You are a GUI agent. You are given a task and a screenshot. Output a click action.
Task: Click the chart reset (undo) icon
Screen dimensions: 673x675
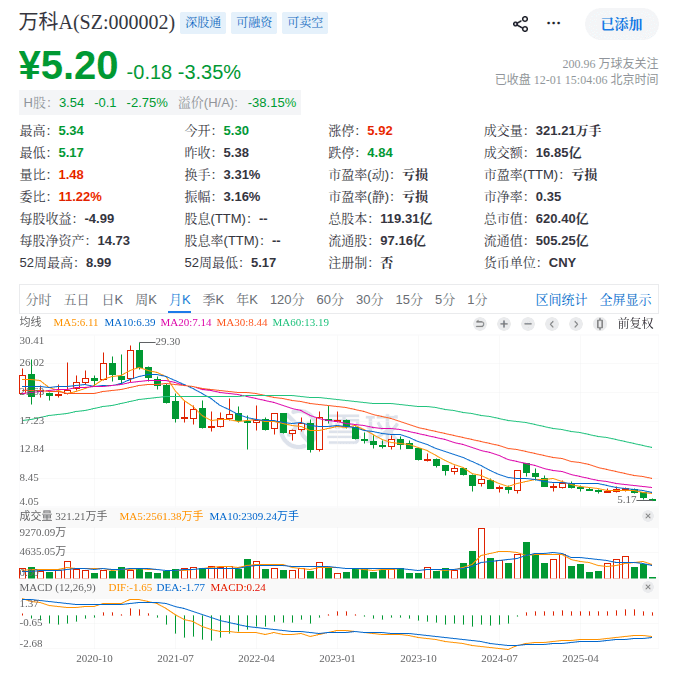[x=479, y=323]
